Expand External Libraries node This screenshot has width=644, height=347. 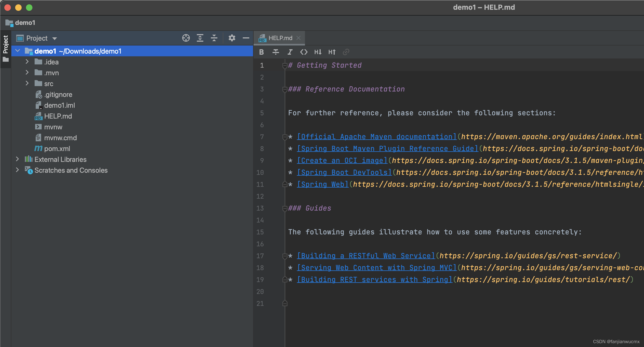(17, 159)
